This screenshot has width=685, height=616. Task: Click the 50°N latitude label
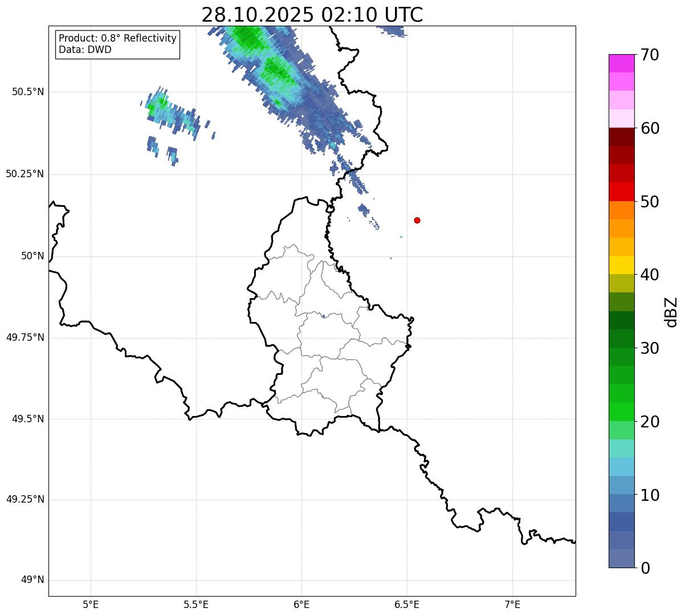(x=32, y=256)
